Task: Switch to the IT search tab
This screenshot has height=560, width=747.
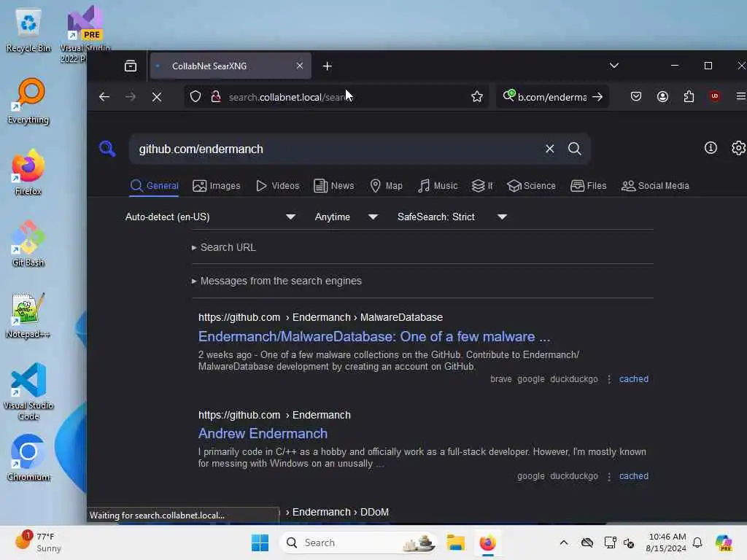Action: pos(482,186)
